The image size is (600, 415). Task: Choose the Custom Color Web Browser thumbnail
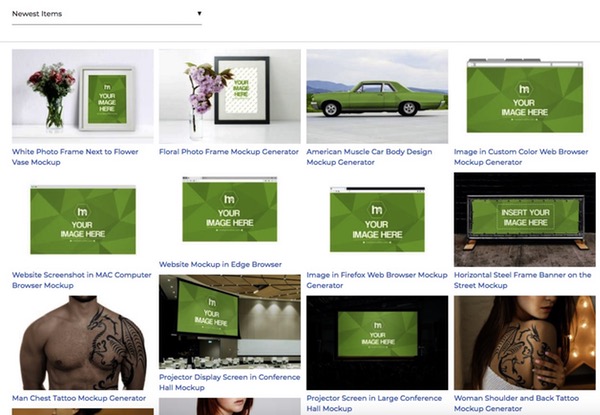pos(524,94)
